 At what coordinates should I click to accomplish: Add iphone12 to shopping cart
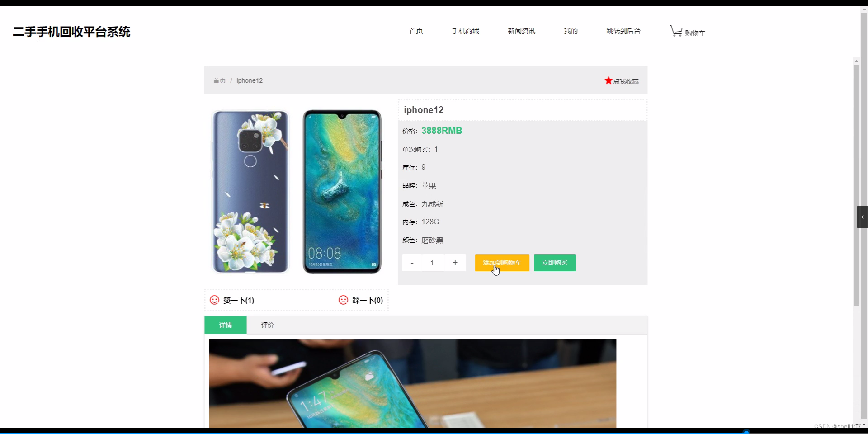tap(502, 263)
